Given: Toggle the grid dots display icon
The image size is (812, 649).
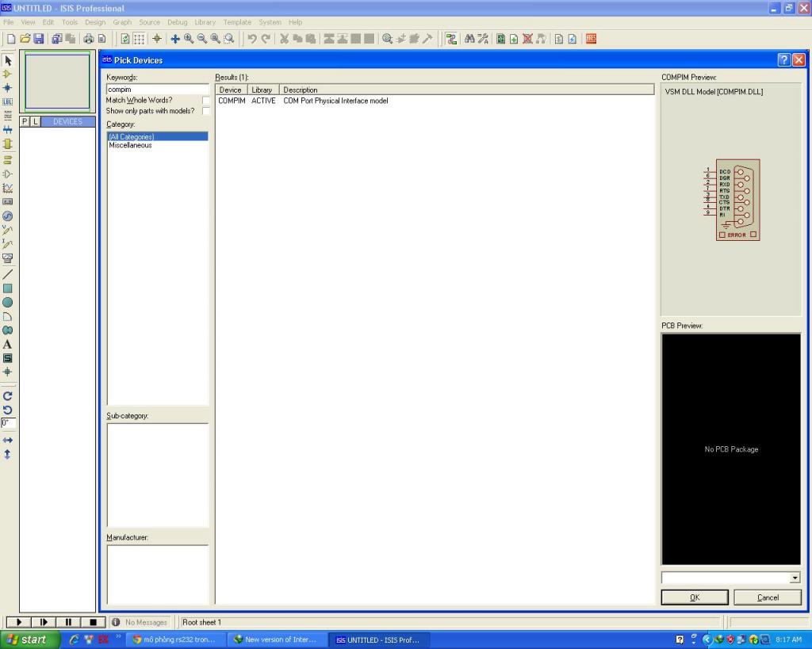Looking at the screenshot, I should tap(139, 39).
